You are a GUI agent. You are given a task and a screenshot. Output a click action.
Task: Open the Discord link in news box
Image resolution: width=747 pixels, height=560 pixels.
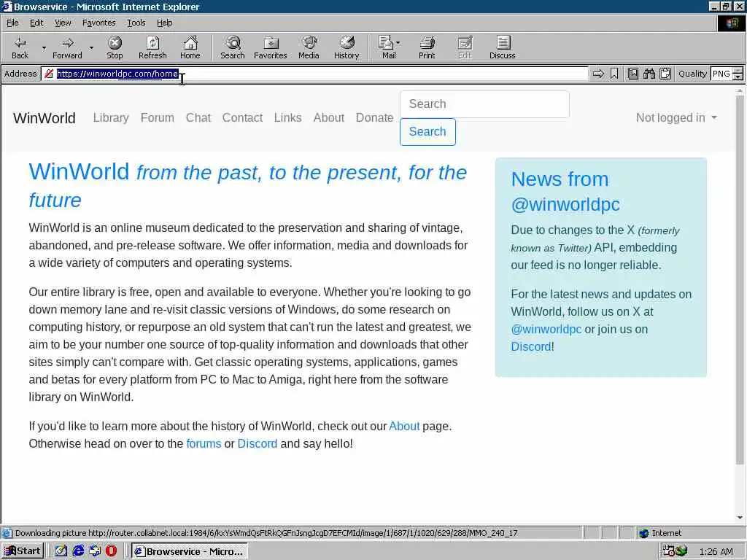coord(531,346)
